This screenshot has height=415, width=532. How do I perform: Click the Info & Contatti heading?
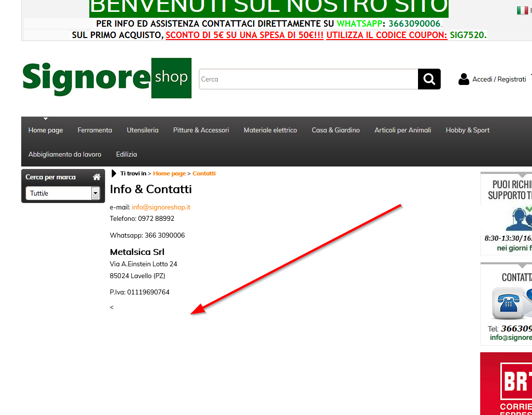coord(151,189)
